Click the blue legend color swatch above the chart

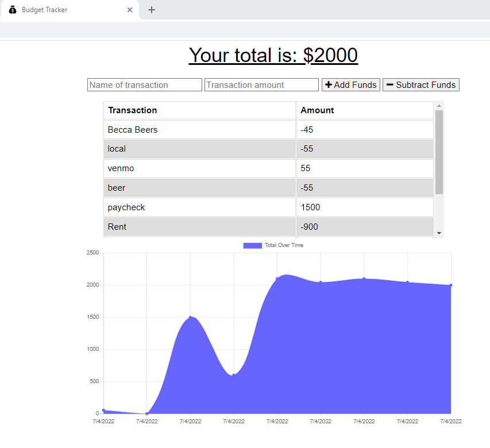(x=253, y=245)
